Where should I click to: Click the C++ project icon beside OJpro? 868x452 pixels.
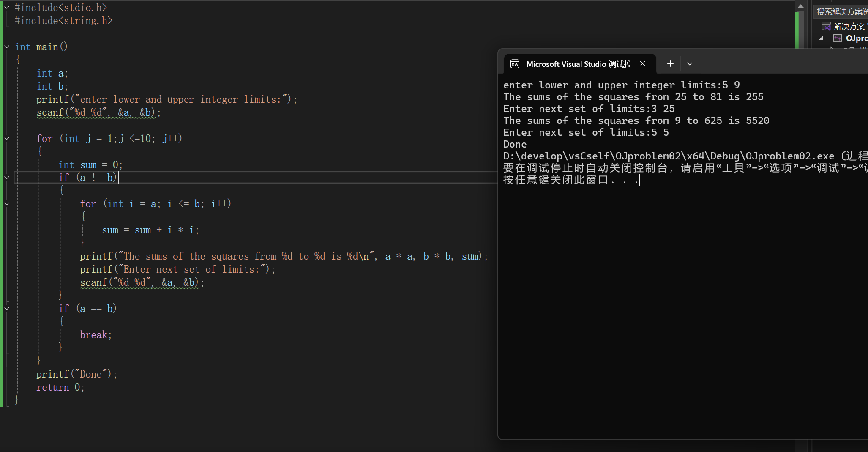coord(837,38)
